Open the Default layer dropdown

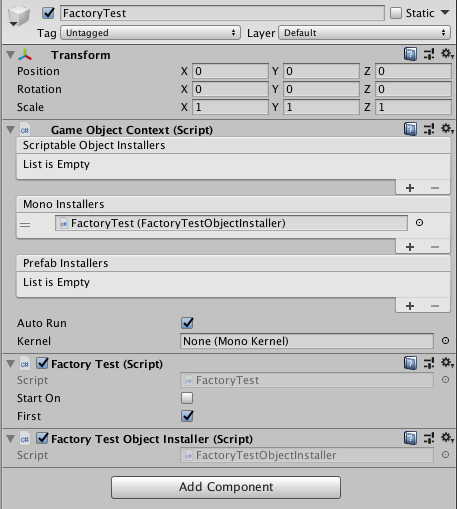click(365, 33)
